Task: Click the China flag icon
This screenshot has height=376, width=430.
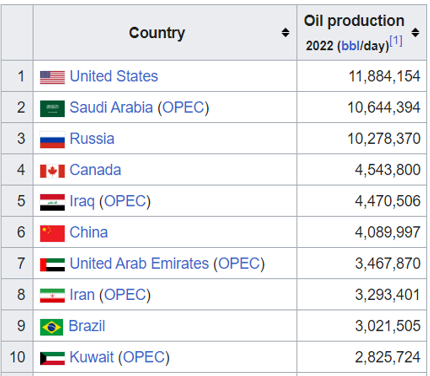Action: click(x=52, y=233)
